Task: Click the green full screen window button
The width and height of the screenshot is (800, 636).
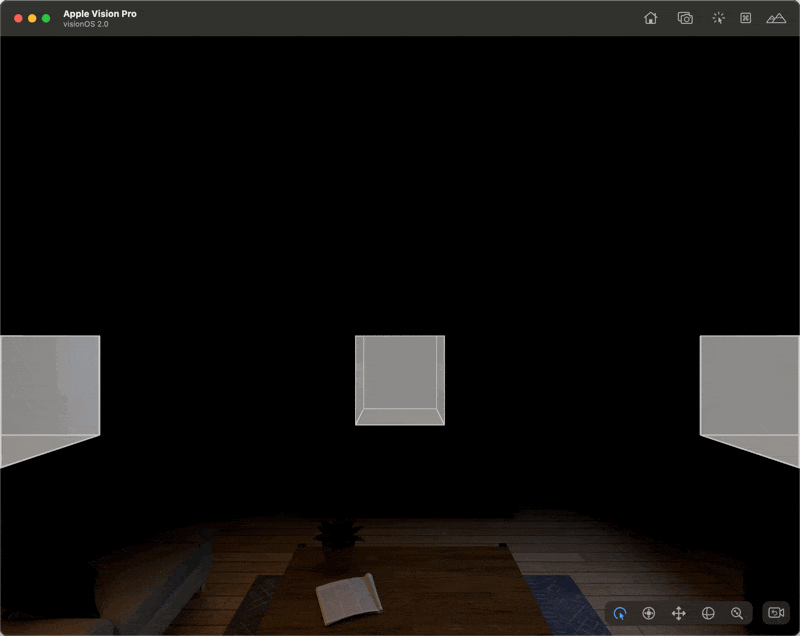Action: click(x=43, y=17)
